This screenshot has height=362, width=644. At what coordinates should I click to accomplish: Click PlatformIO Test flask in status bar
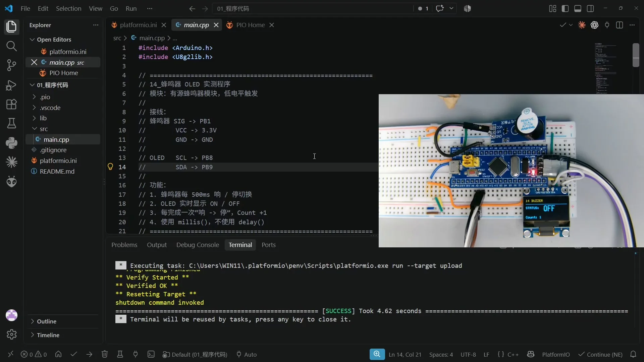pyautogui.click(x=120, y=354)
